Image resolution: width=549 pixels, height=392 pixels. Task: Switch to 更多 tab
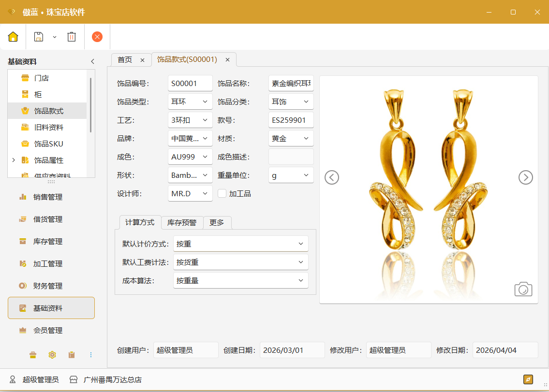(x=217, y=223)
